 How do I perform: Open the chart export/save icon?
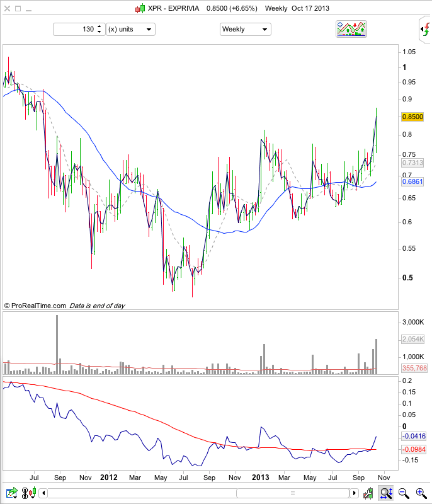tap(12, 493)
